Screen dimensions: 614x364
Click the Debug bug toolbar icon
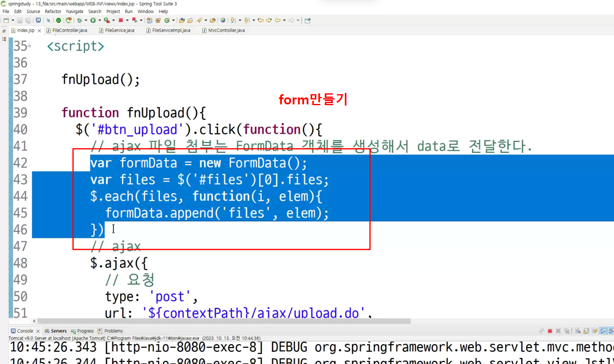[x=80, y=20]
